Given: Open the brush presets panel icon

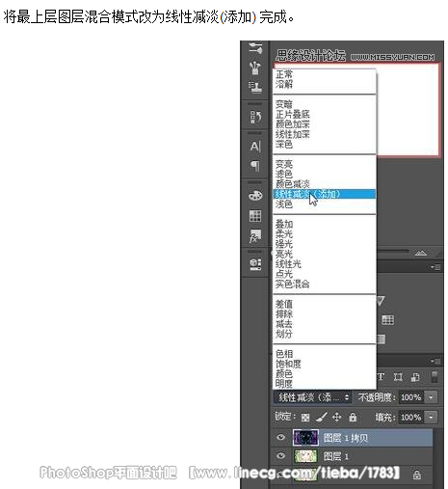Looking at the screenshot, I should (x=255, y=48).
